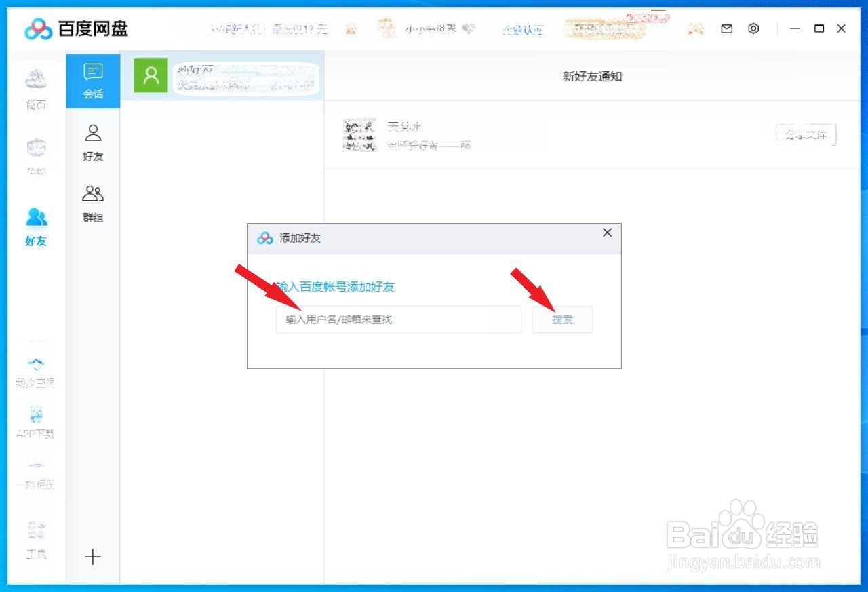This screenshot has width=868, height=592.
Task: Switch to the 会话 tab
Action: (92, 81)
